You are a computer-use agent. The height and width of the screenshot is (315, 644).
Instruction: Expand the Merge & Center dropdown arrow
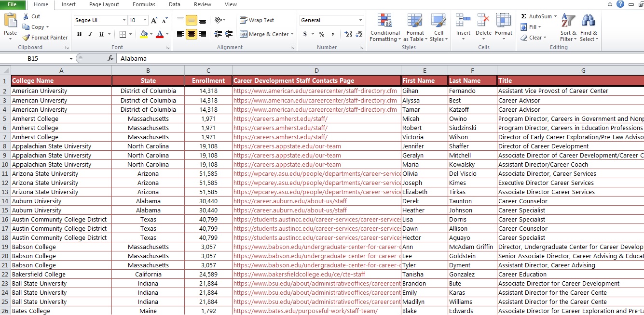pos(292,34)
